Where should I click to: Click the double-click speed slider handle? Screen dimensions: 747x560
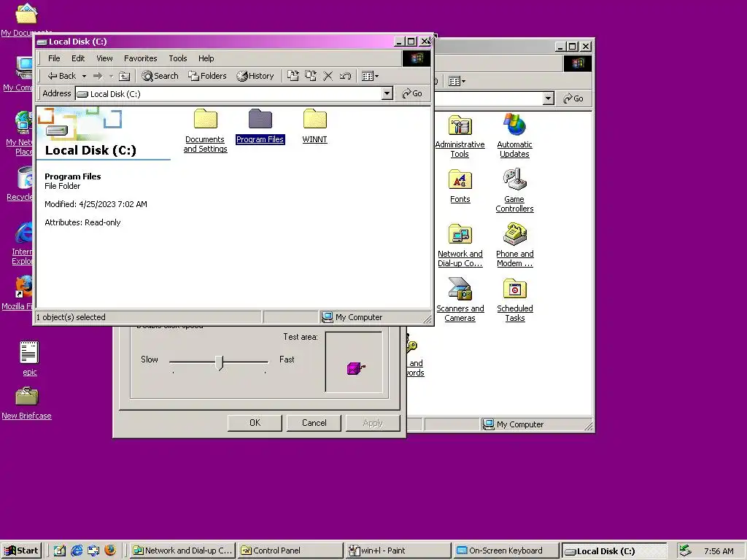(219, 362)
